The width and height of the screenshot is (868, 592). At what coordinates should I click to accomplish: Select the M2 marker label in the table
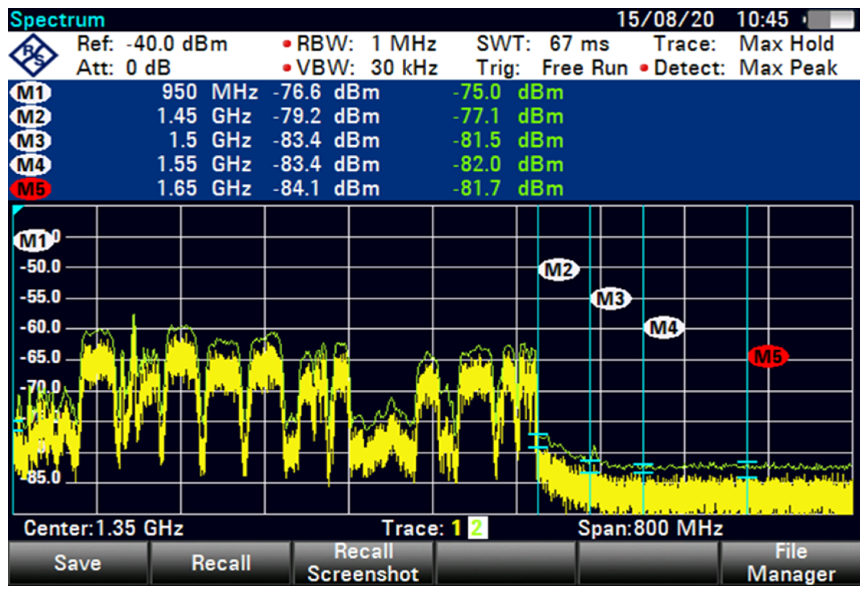pos(31,117)
